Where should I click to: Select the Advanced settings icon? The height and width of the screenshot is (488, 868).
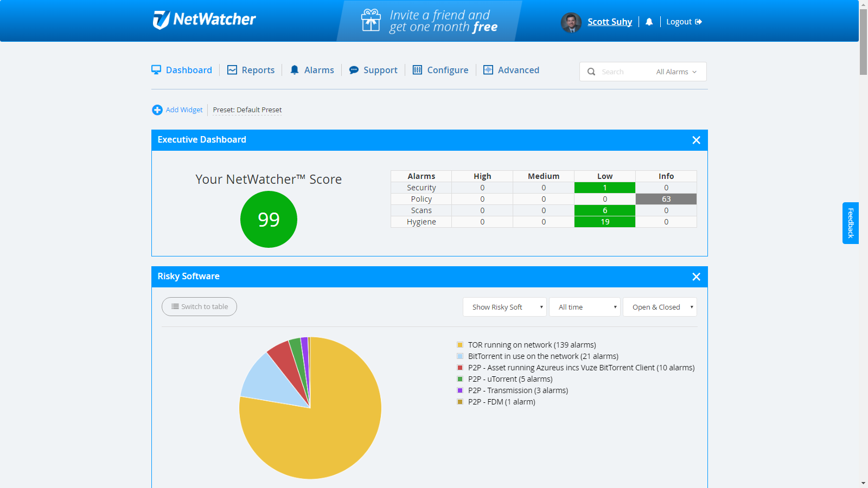click(x=488, y=69)
